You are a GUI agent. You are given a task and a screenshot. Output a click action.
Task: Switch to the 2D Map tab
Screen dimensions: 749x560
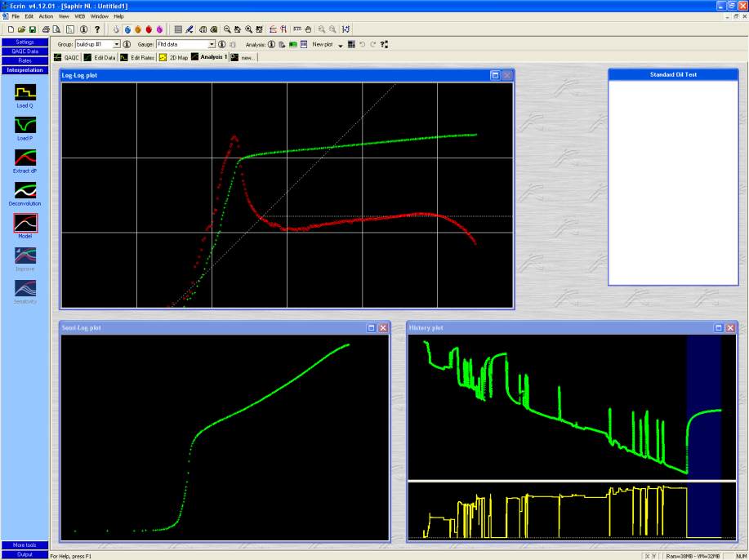(x=173, y=58)
